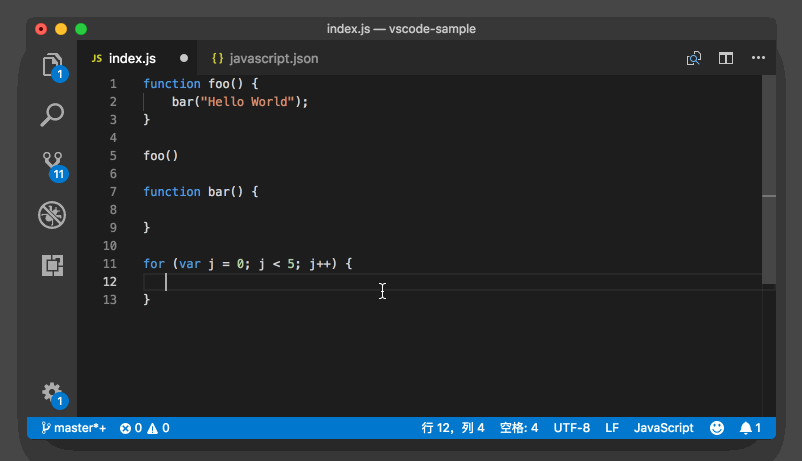The image size is (802, 461).
Task: Switch to the javascript.json tab
Action: coord(264,59)
